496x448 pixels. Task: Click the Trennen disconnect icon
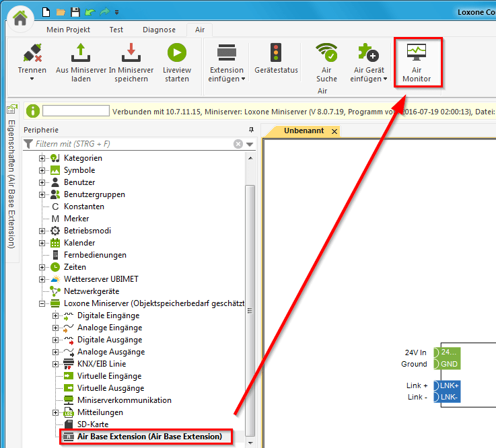(32, 54)
